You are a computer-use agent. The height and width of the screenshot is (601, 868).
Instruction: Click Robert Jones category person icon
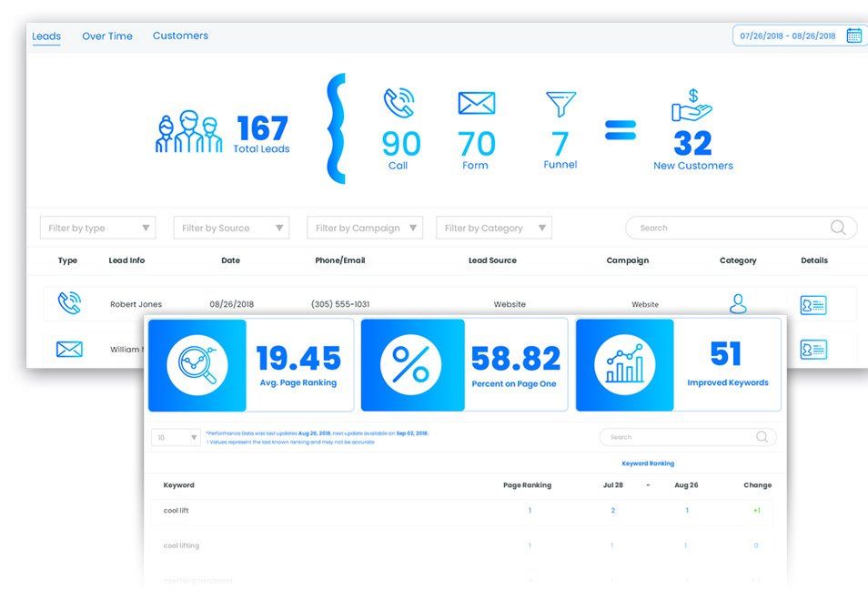coord(738,303)
